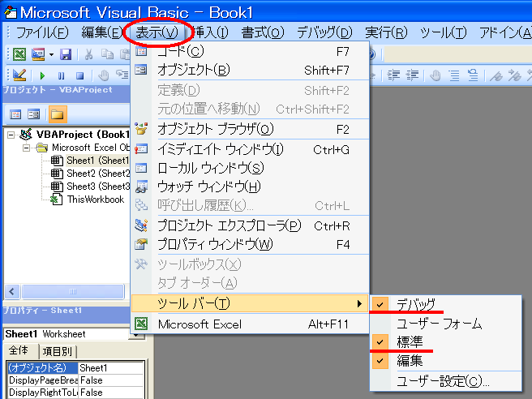
Task: Click the (オブジェクト名) property row
Action: click(42, 368)
